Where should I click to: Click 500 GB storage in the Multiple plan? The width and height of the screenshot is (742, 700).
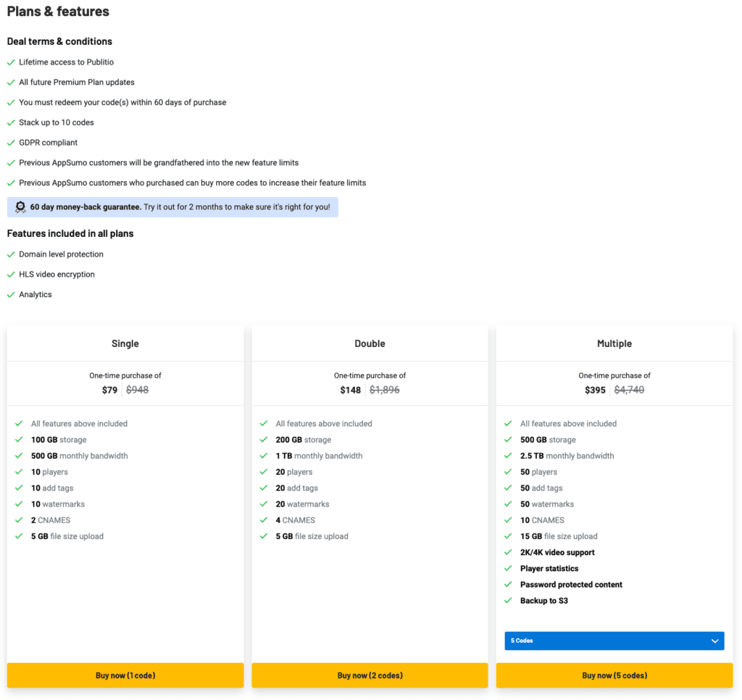[548, 440]
